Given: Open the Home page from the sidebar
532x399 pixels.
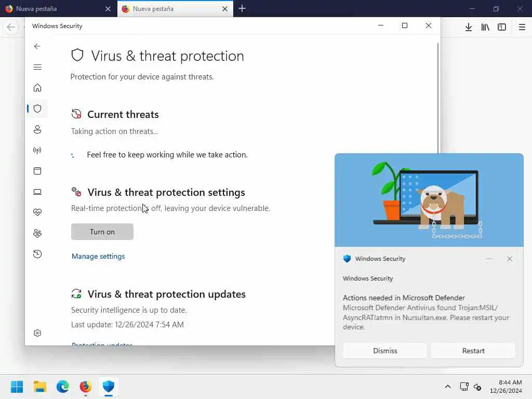Looking at the screenshot, I should pyautogui.click(x=37, y=88).
